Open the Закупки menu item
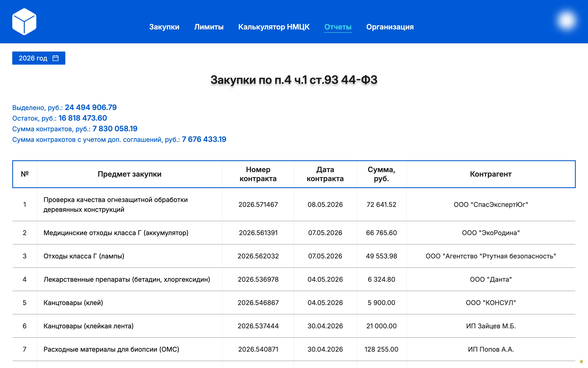Image resolution: width=588 pixels, height=368 pixels. point(164,27)
